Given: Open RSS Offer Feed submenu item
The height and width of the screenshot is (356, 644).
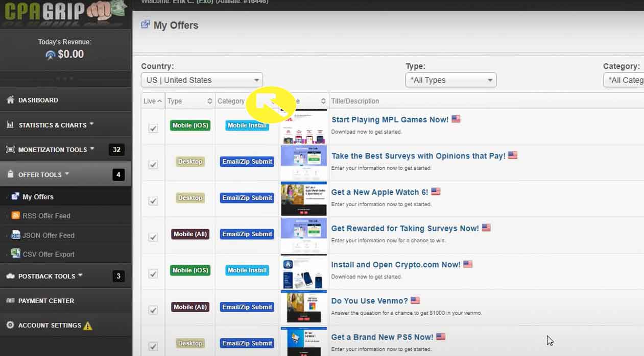Looking at the screenshot, I should click(65, 216).
